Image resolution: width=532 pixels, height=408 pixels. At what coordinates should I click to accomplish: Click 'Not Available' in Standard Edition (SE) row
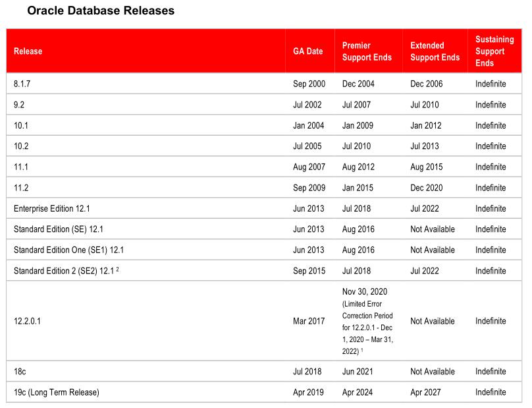pos(433,229)
